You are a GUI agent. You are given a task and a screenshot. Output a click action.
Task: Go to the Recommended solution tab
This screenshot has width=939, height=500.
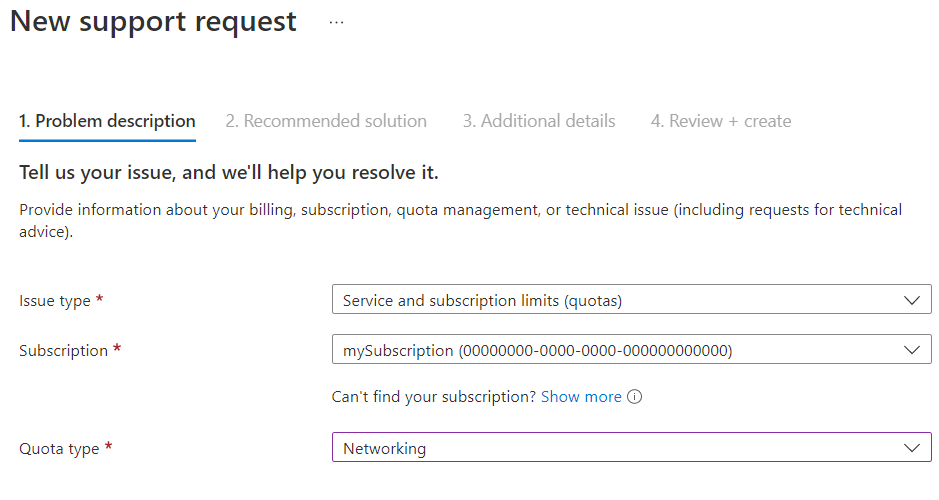326,121
